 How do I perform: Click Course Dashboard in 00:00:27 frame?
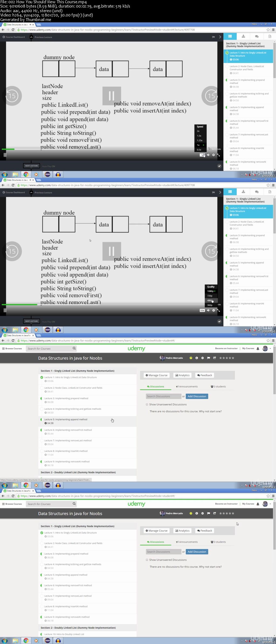coord(14,37)
